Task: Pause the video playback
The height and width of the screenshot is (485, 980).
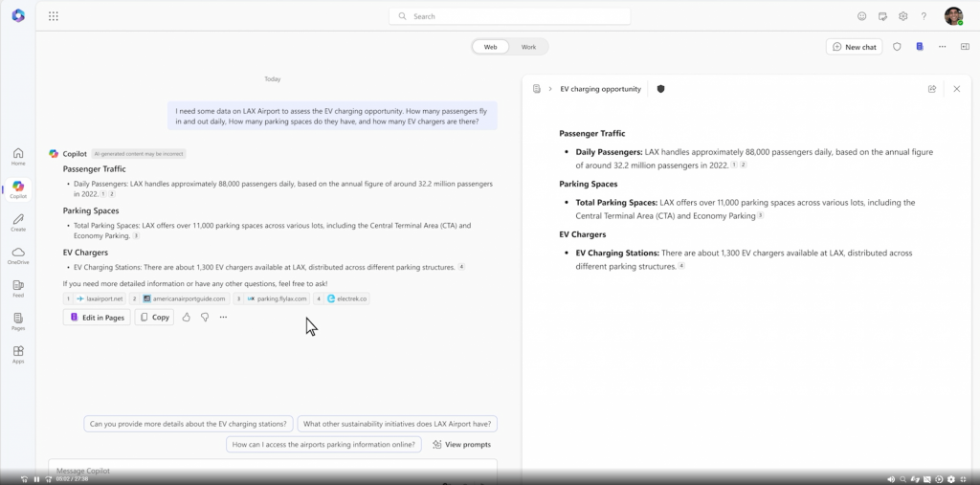Action: coord(36,479)
